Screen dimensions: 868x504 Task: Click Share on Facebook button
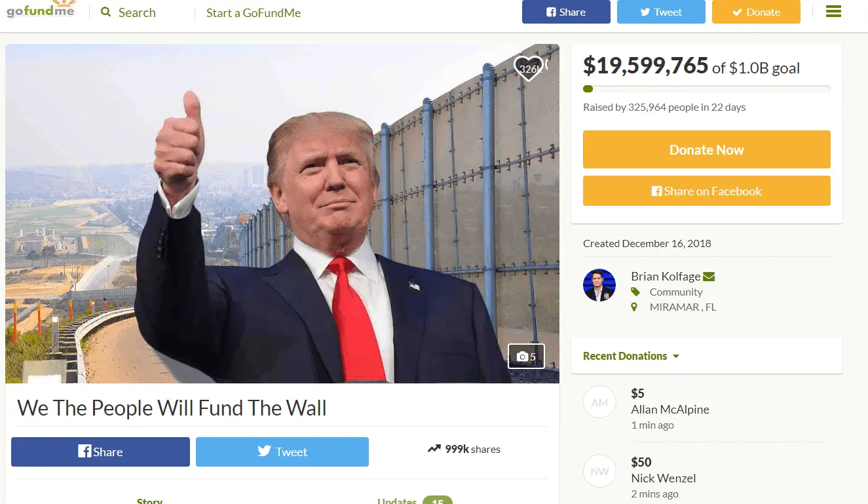click(707, 191)
